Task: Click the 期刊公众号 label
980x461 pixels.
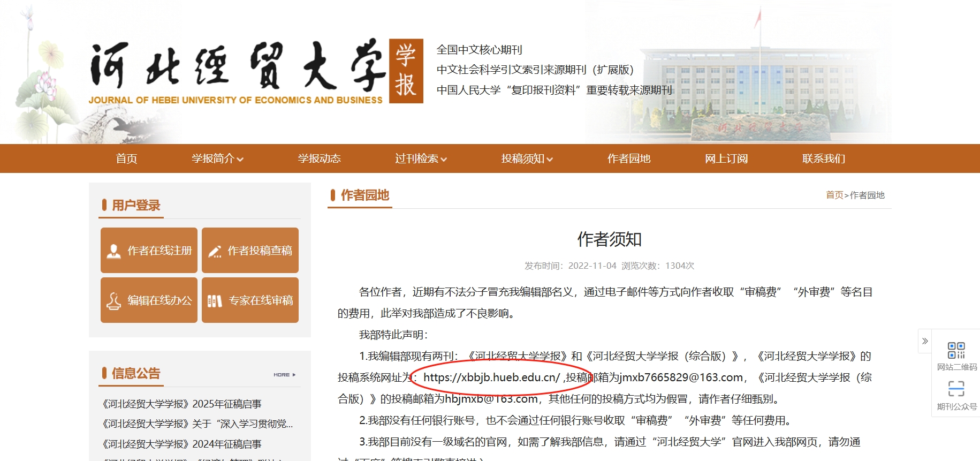Action: point(957,407)
